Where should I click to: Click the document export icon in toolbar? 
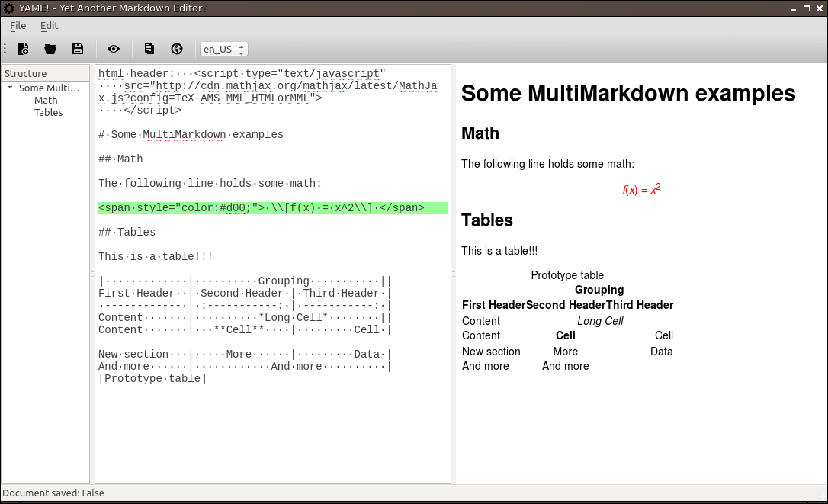coord(149,49)
